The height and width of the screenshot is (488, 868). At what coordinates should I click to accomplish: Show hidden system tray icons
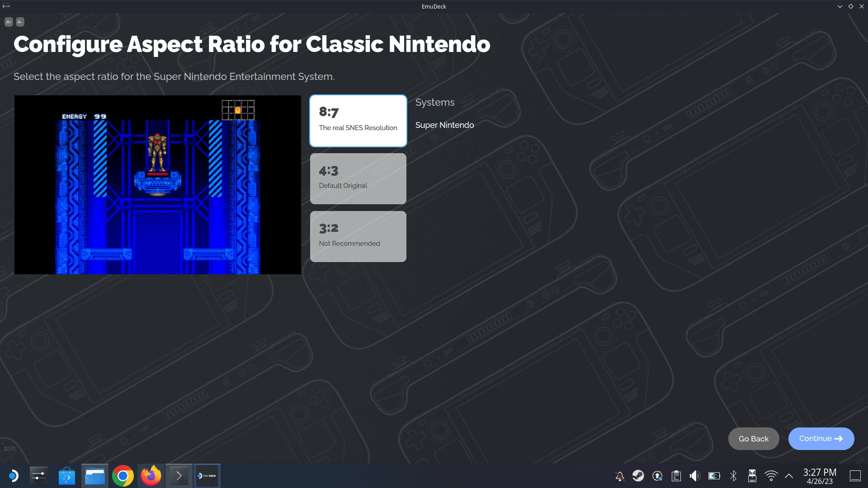tap(789, 476)
